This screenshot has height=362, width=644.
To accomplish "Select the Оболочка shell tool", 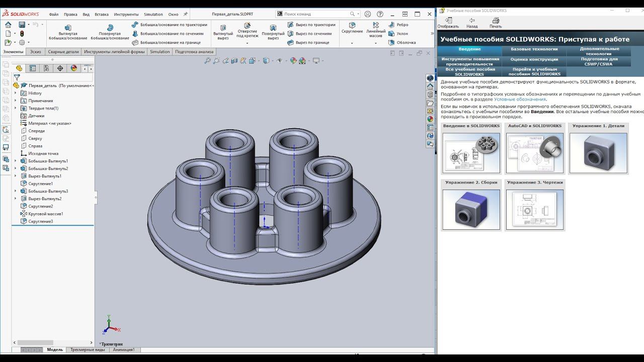I will (x=402, y=43).
